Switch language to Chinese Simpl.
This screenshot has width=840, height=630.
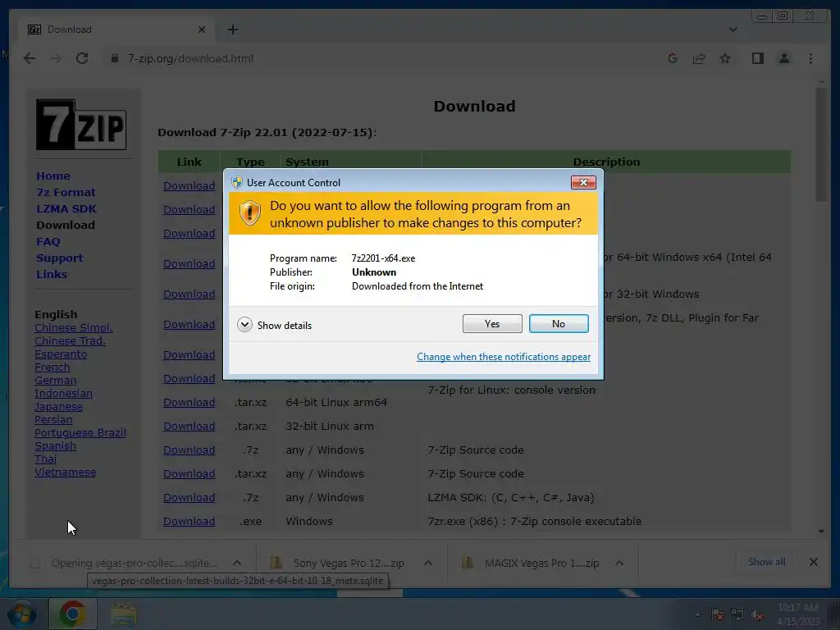pos(73,328)
